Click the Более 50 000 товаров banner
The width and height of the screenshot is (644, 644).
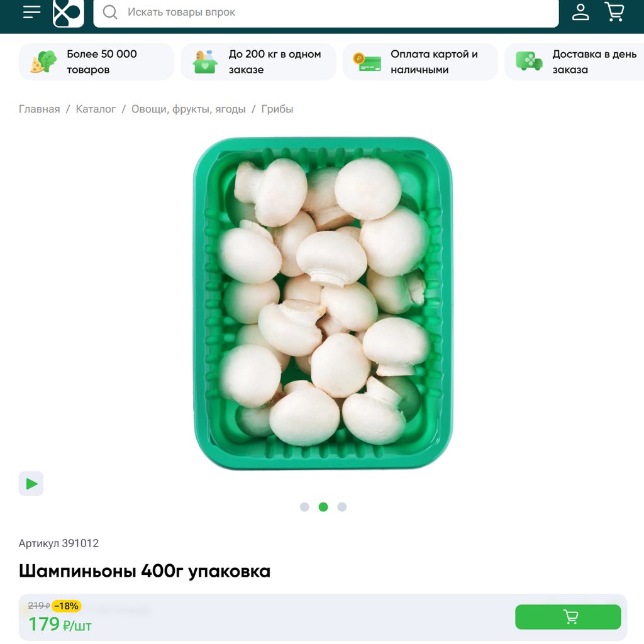pyautogui.click(x=96, y=62)
